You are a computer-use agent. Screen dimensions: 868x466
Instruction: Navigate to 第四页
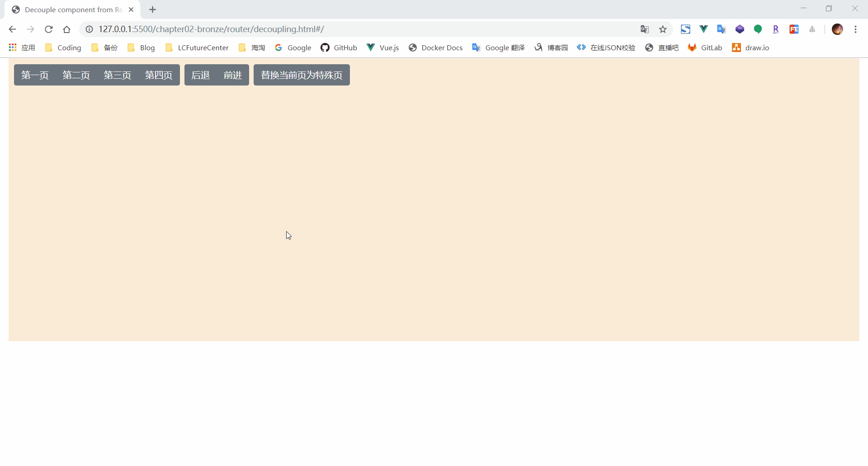click(159, 75)
